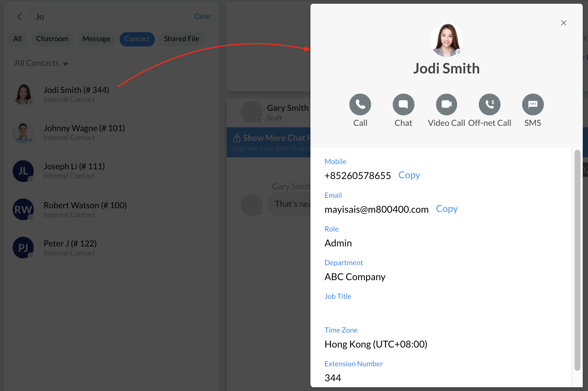This screenshot has height=391, width=588.
Task: Copy the email mayisais@m800400.com
Action: coord(447,209)
